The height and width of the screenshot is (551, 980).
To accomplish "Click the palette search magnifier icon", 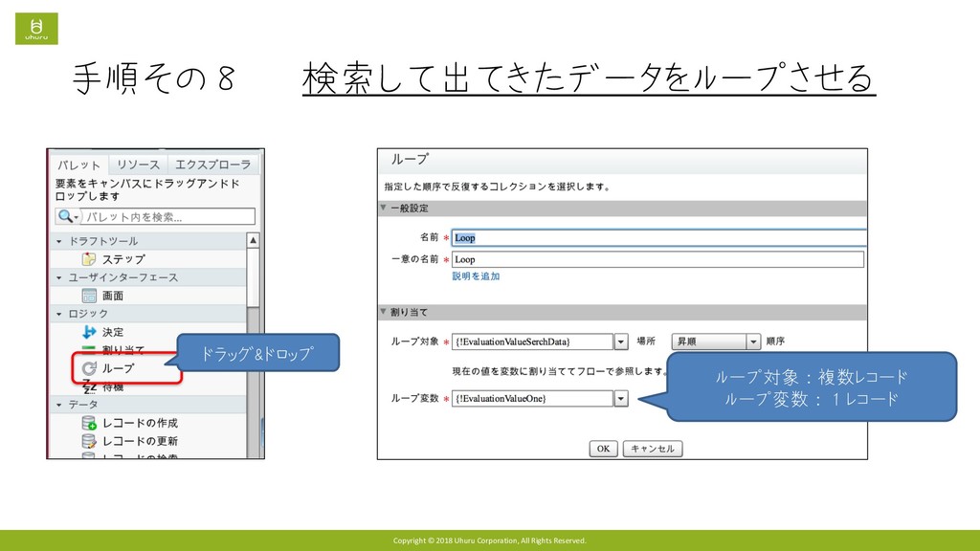I will (65, 217).
